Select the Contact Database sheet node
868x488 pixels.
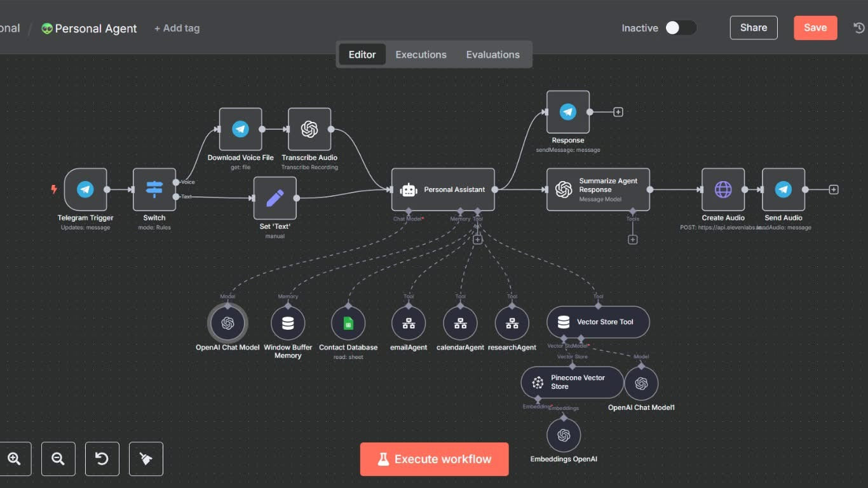pos(348,323)
